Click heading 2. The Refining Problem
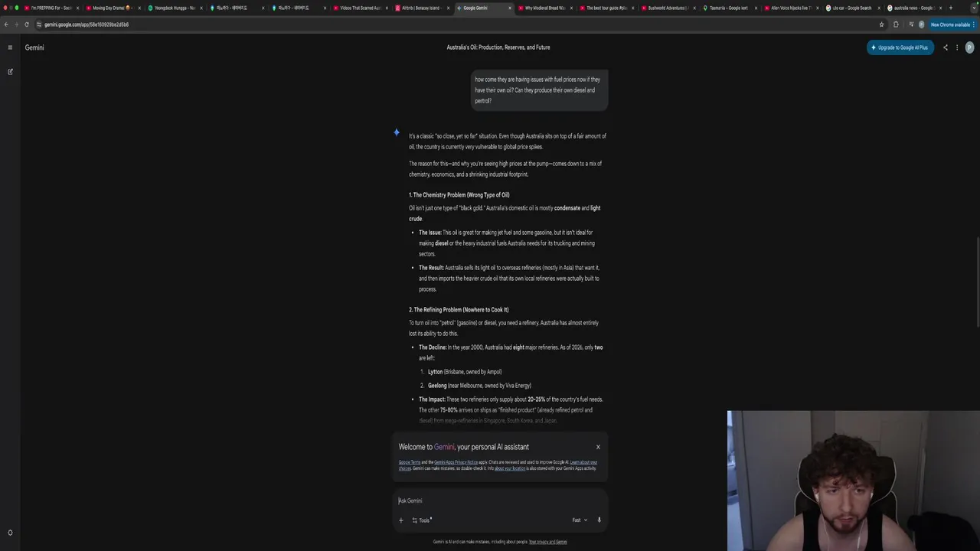 coord(459,310)
